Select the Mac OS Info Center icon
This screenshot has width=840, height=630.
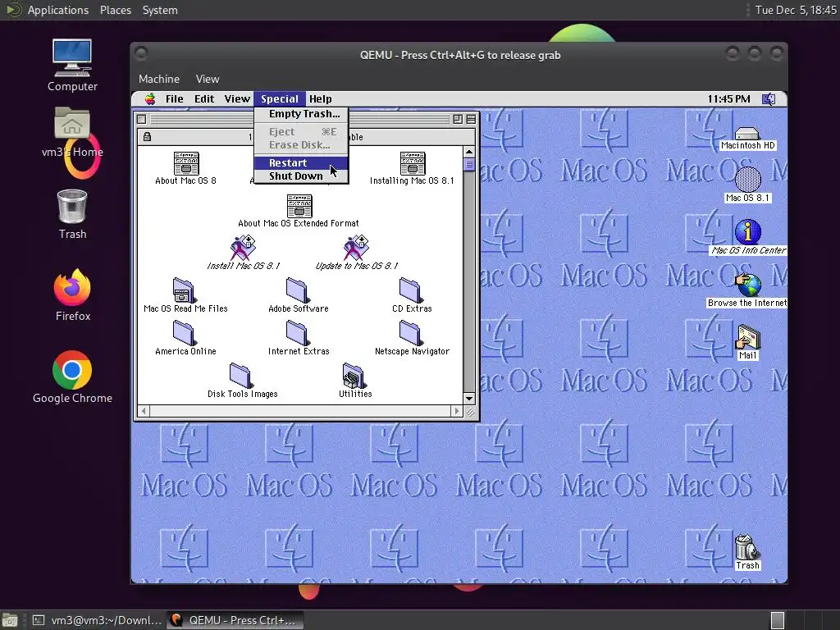[748, 232]
